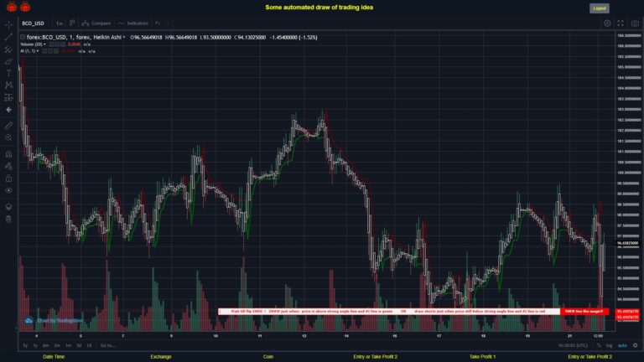Remove drawings using the trash icon
The image size is (644, 362).
[8, 219]
